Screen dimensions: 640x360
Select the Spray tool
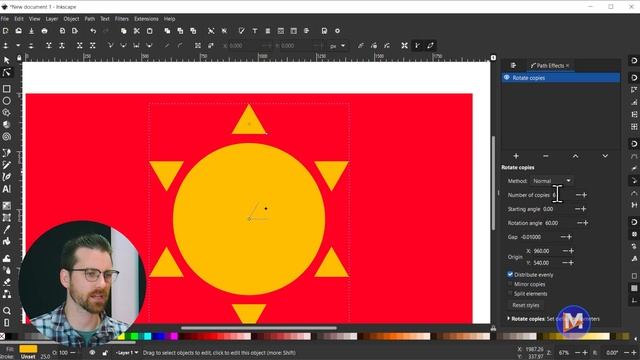point(7,270)
